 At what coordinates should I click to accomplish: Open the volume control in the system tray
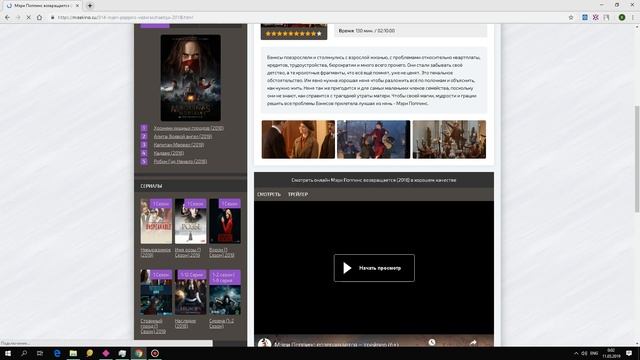[x=584, y=353]
